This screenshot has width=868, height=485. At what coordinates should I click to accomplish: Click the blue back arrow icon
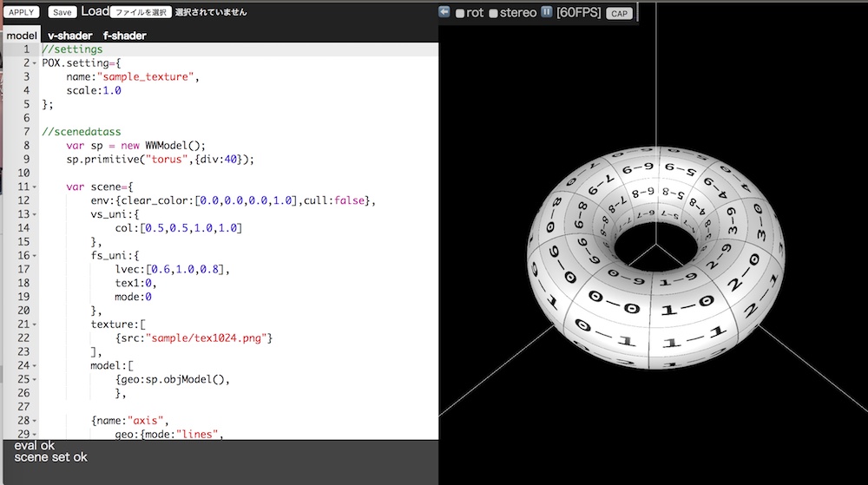[x=444, y=12]
